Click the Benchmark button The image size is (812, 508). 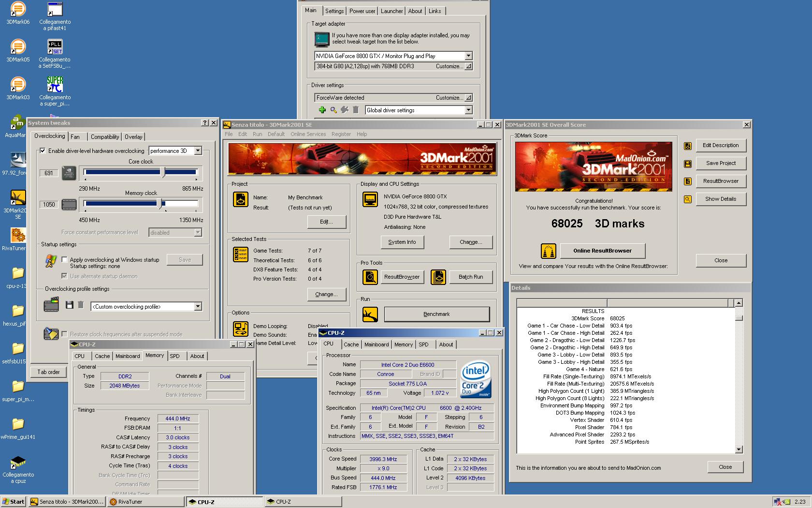436,314
